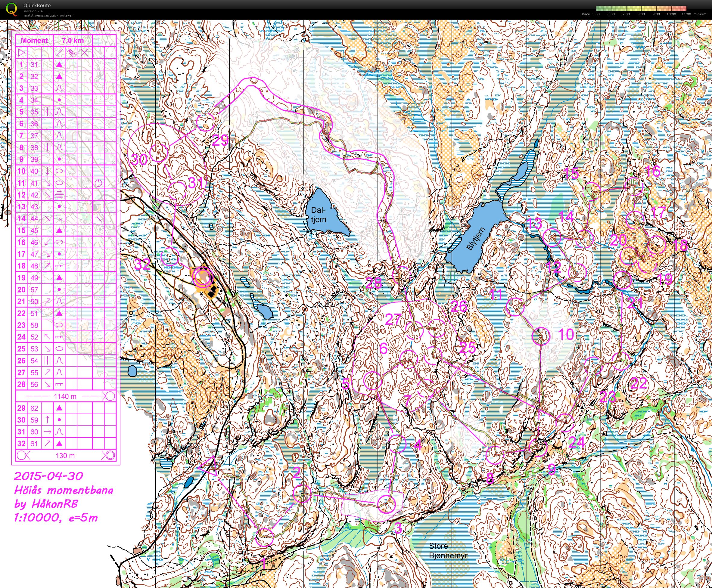Viewport: 712px width, 588px height.
Task: Click the control 13 circle on the map
Action: coord(552,237)
